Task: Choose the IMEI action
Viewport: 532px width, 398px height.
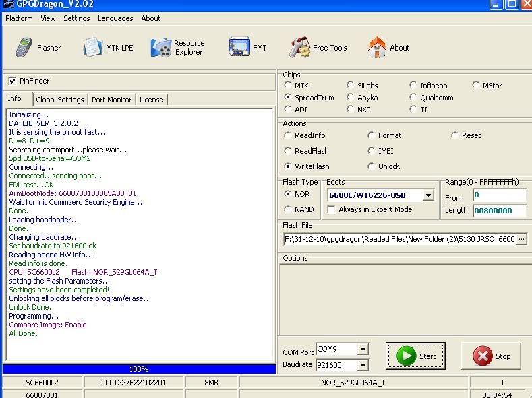Action: pos(371,151)
